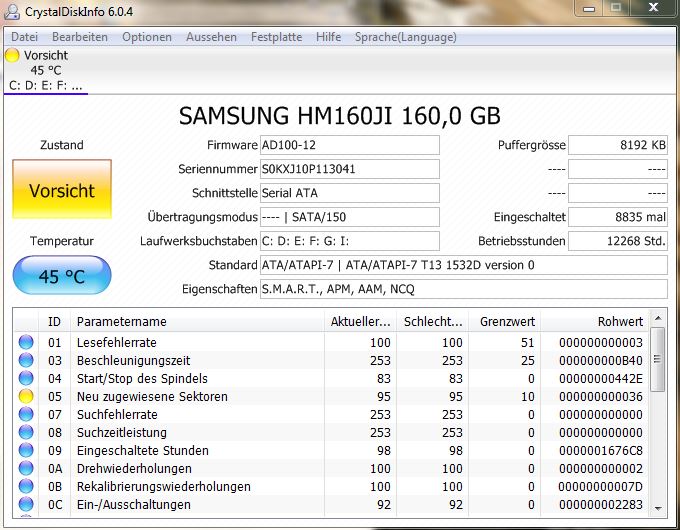Click the Schnittstelle field Serial ATA
This screenshot has width=680, height=530.
click(350, 193)
